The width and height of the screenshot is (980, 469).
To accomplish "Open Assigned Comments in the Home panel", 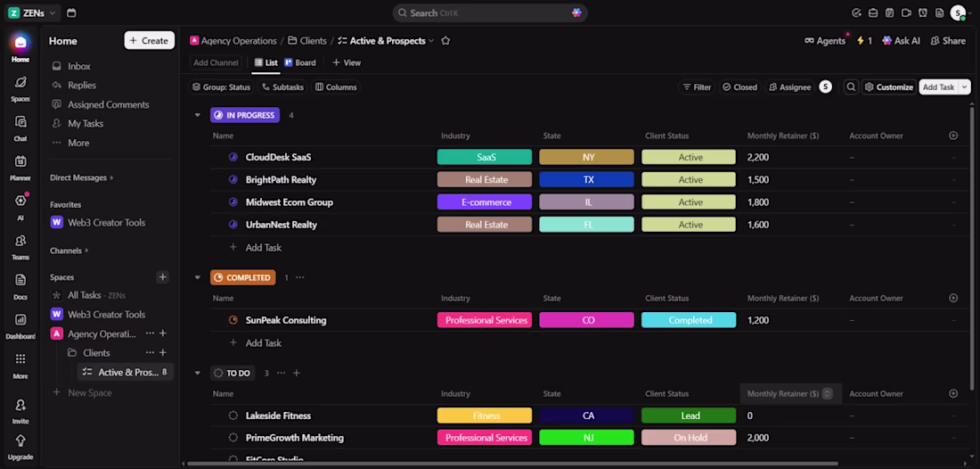I will 108,104.
